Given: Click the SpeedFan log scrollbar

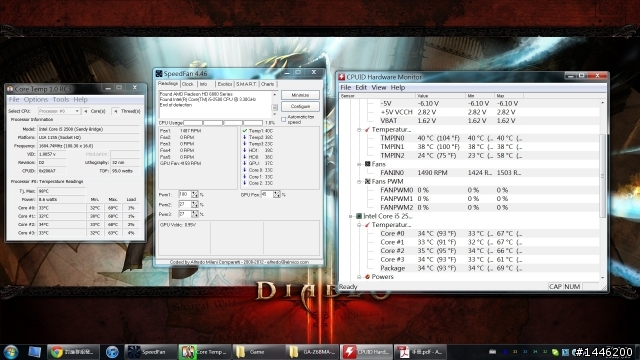Looking at the screenshot, I should (275, 103).
